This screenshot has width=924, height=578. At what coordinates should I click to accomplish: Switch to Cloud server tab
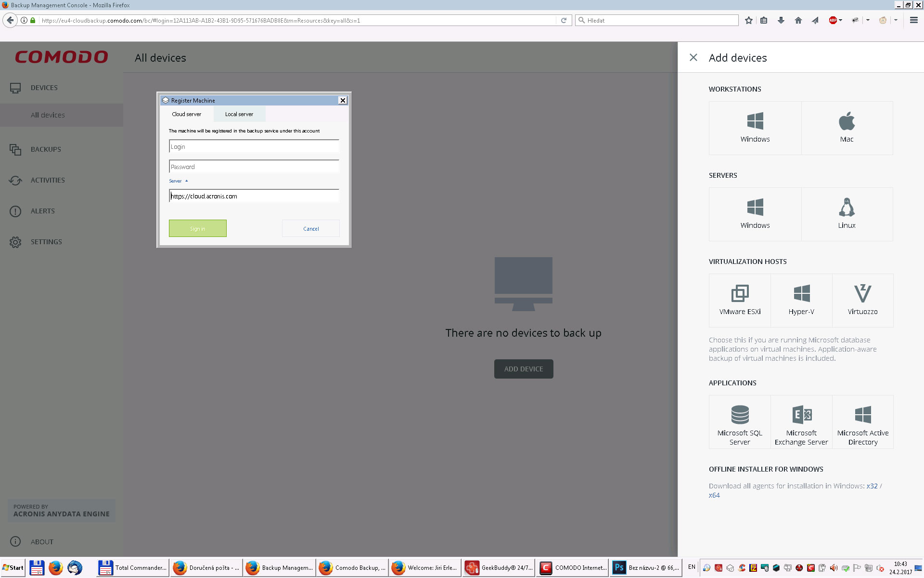point(187,114)
